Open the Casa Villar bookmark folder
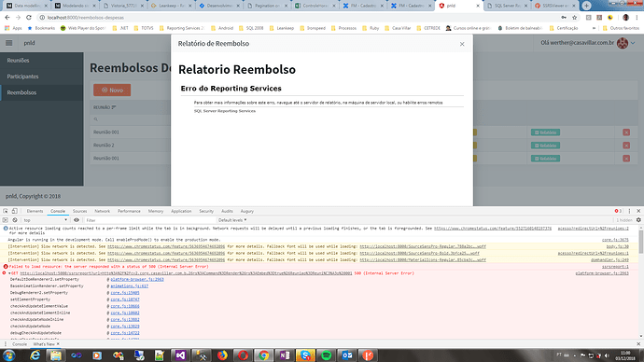 pos(398,28)
